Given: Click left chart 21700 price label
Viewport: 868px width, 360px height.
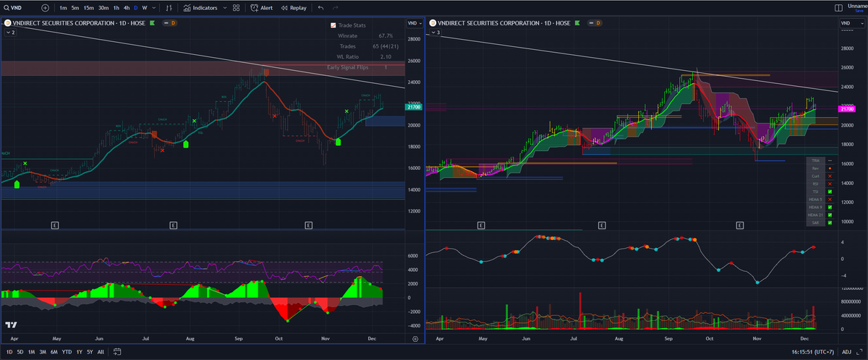Looking at the screenshot, I should point(414,107).
